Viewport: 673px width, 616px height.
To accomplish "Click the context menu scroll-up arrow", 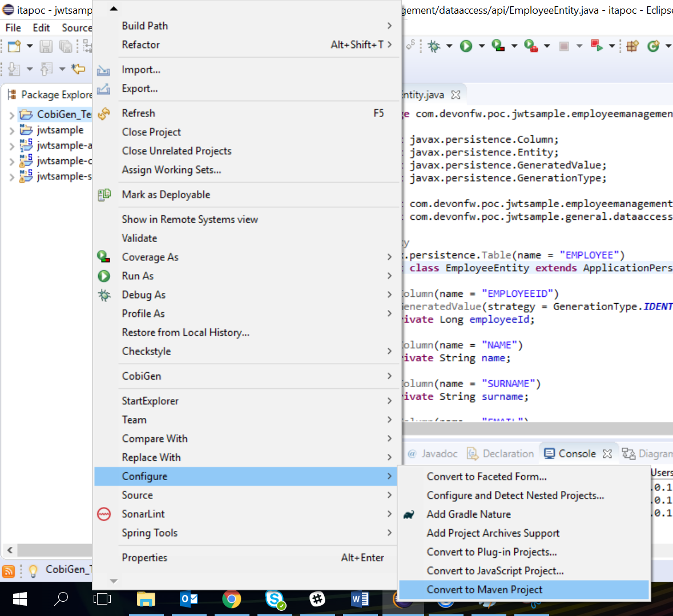I will [x=114, y=9].
